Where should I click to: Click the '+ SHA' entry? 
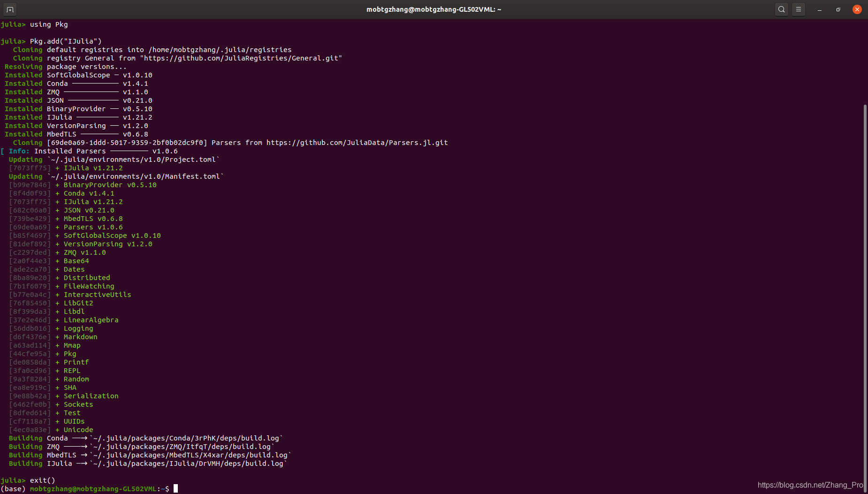coord(66,388)
